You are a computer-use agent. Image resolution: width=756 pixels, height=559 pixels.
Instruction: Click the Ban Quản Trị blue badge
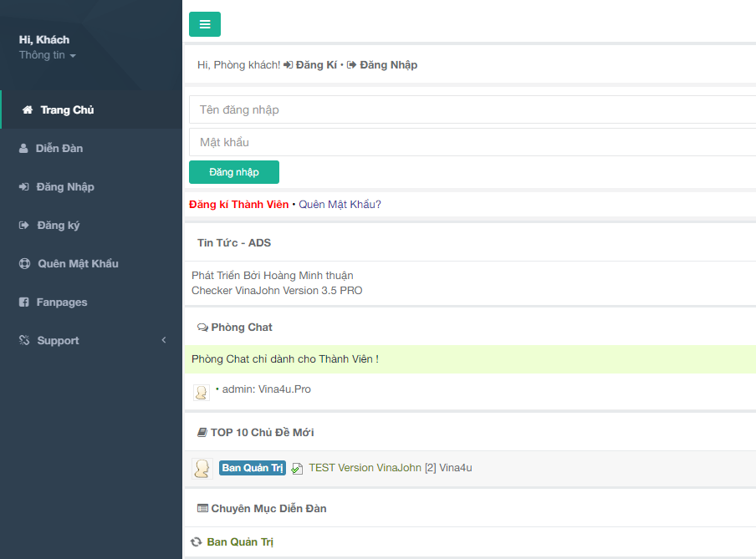[253, 468]
